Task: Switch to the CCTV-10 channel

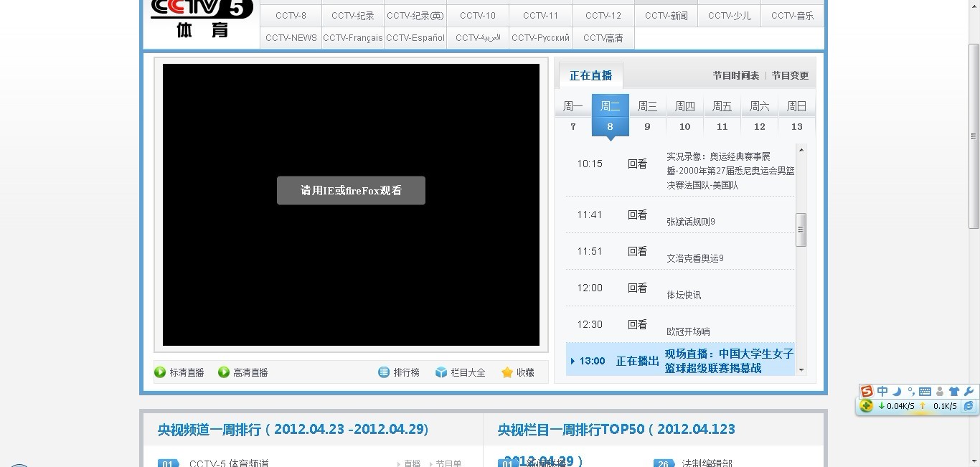Action: (x=478, y=16)
